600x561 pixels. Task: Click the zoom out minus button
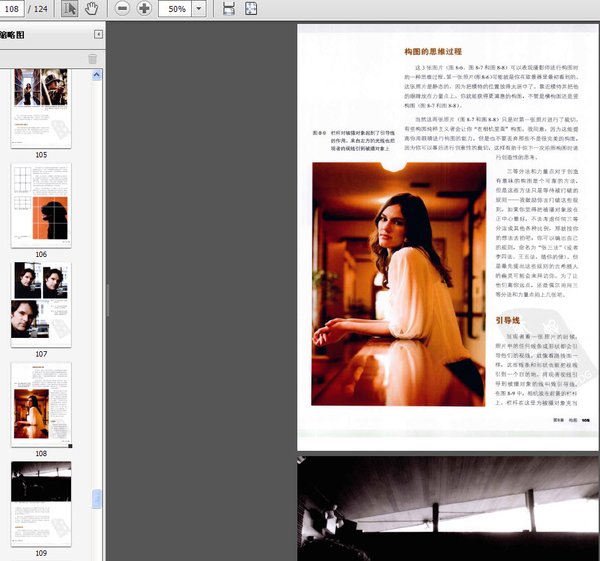click(x=122, y=8)
